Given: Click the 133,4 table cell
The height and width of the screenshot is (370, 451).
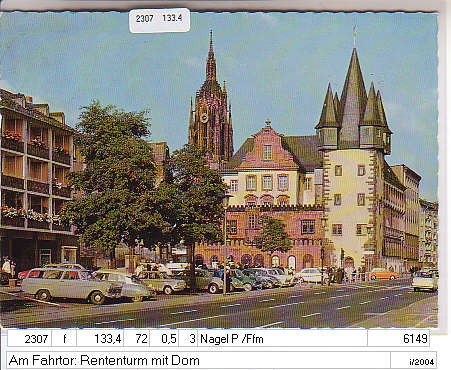Looking at the screenshot, I should [100, 339].
